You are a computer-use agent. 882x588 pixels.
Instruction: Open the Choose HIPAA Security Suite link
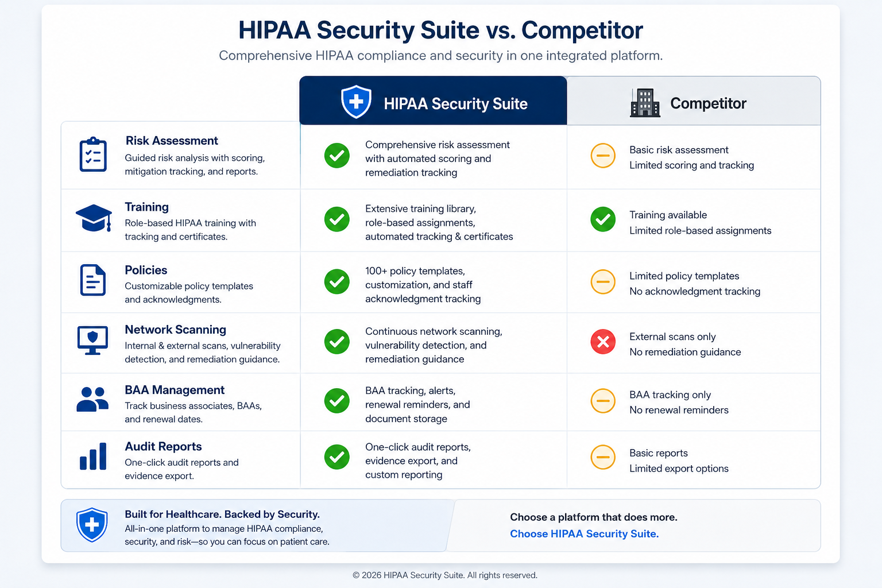pos(584,533)
